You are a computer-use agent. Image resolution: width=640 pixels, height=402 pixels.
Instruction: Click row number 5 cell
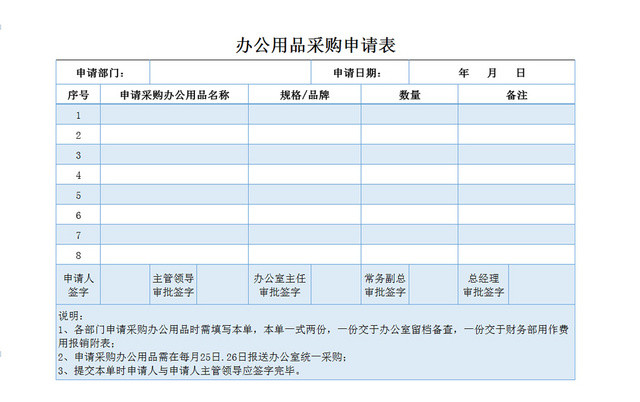(78, 195)
